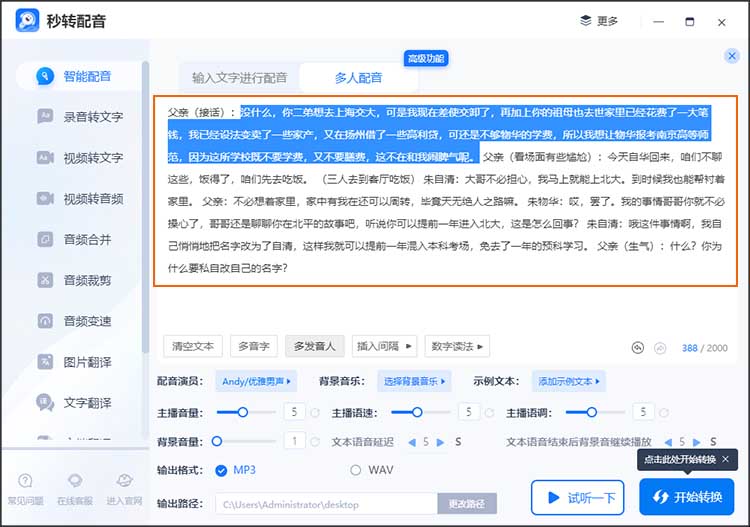Viewport: 750px width, 527px height.
Task: Click the 清空文本 button
Action: point(192,347)
